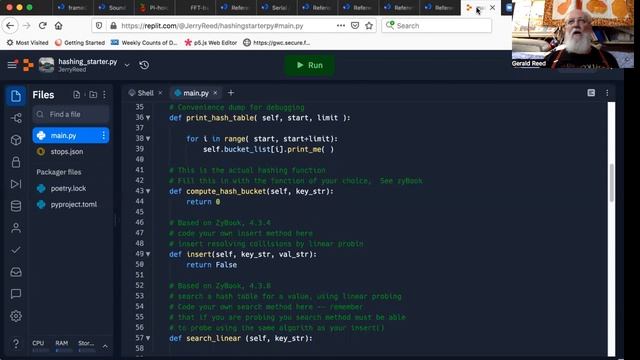Select the Files sidebar icon
Viewport: 640px width, 360px height.
[x=16, y=96]
